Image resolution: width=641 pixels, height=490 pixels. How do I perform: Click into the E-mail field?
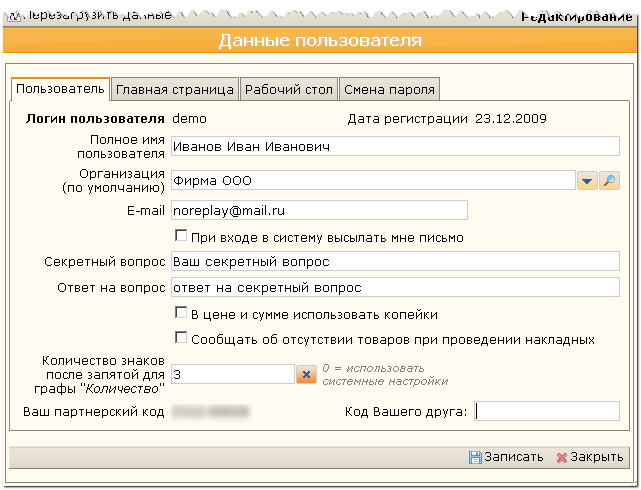click(x=318, y=211)
